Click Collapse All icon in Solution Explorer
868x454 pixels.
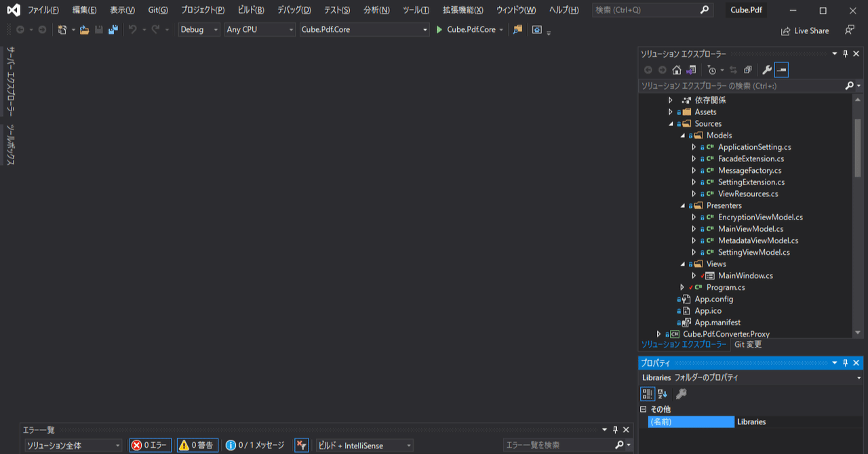[748, 70]
